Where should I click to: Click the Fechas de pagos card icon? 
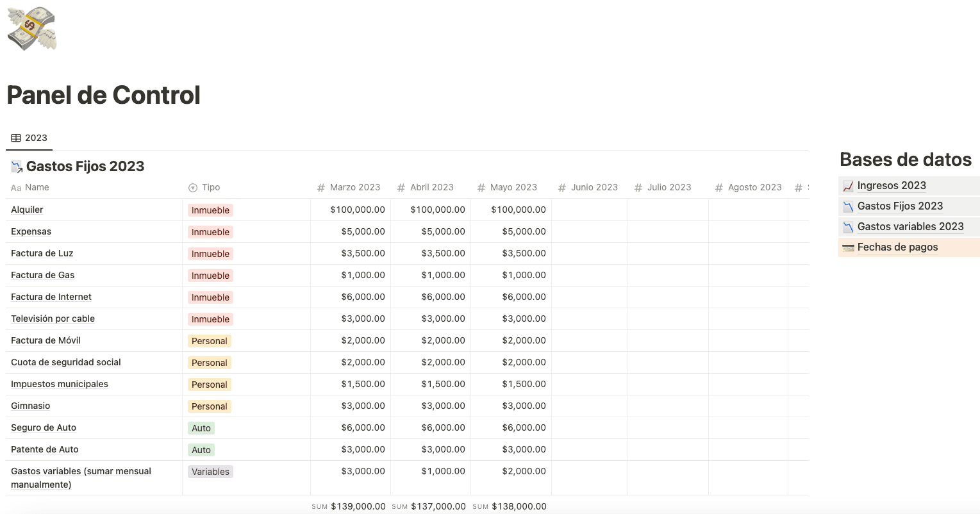pos(848,247)
